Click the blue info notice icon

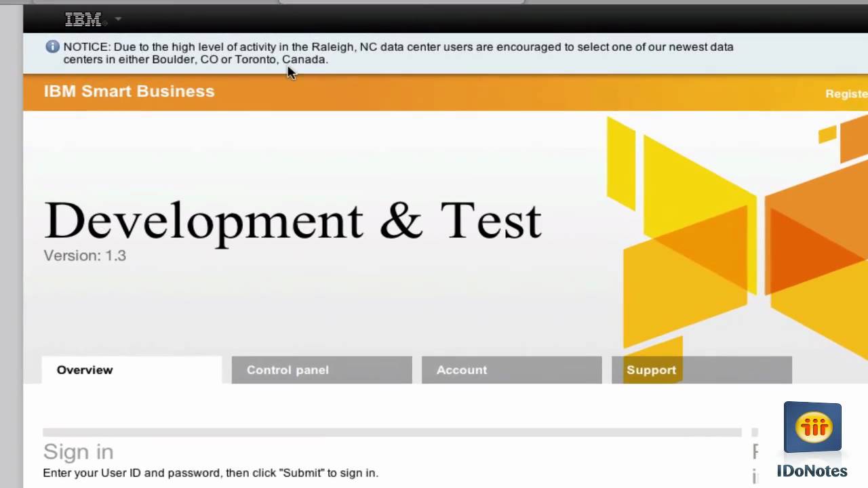pyautogui.click(x=52, y=47)
